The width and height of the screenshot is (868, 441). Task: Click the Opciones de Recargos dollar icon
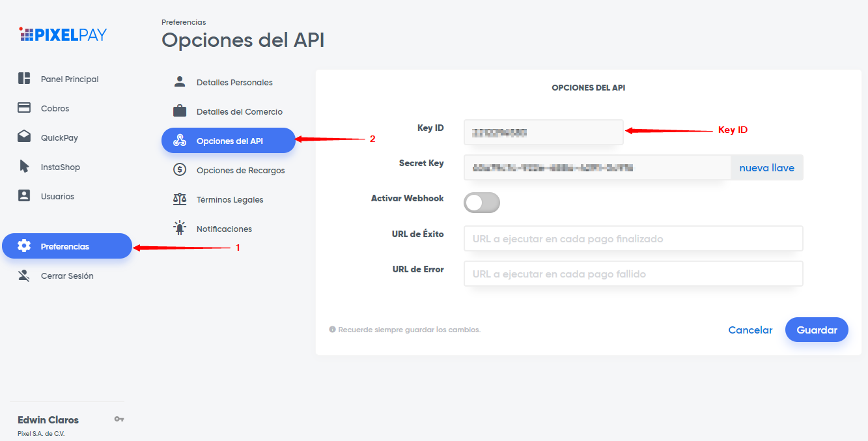(180, 169)
